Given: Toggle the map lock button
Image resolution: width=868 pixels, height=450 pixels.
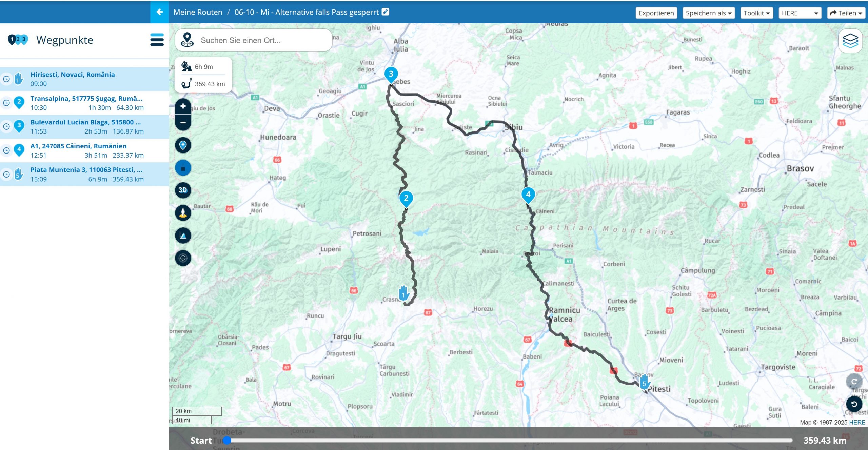Looking at the screenshot, I should click(183, 168).
